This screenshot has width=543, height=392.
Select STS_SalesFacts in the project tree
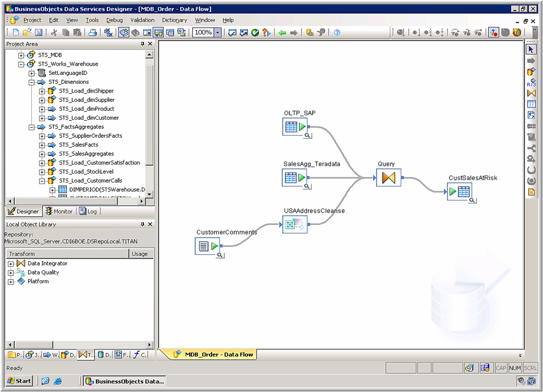tap(78, 144)
